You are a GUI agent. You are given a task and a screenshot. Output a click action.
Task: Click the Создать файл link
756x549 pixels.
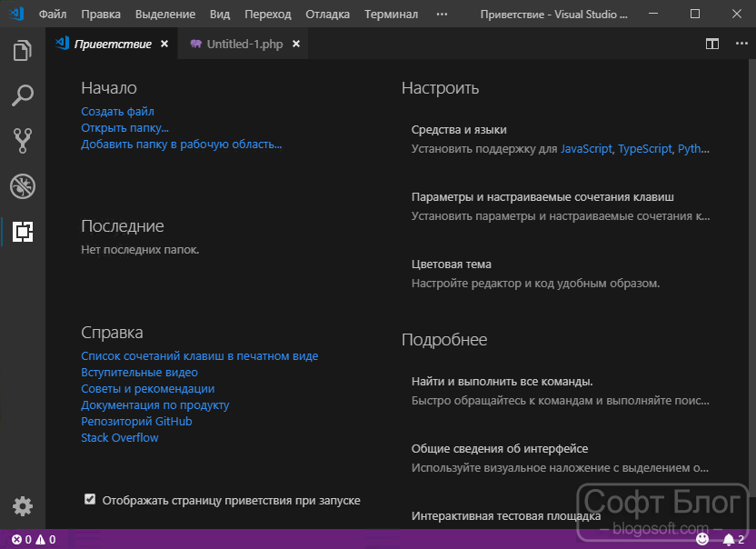tap(117, 112)
